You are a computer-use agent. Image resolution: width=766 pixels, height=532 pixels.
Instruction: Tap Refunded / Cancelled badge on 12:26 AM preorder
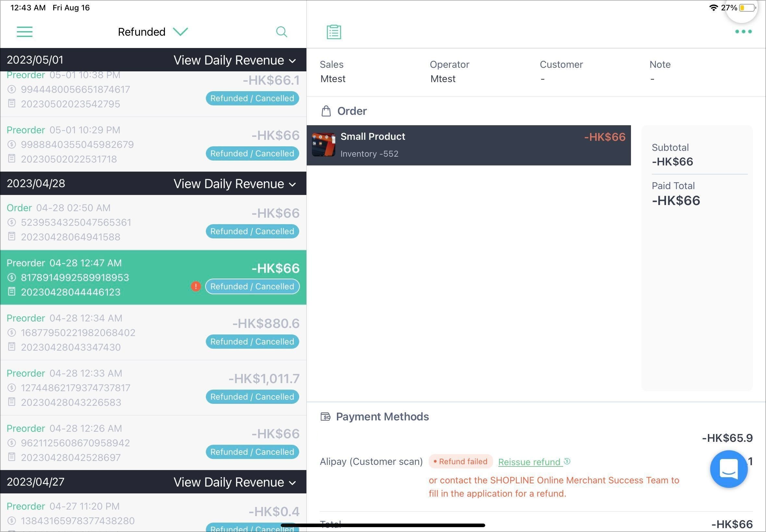pyautogui.click(x=252, y=452)
